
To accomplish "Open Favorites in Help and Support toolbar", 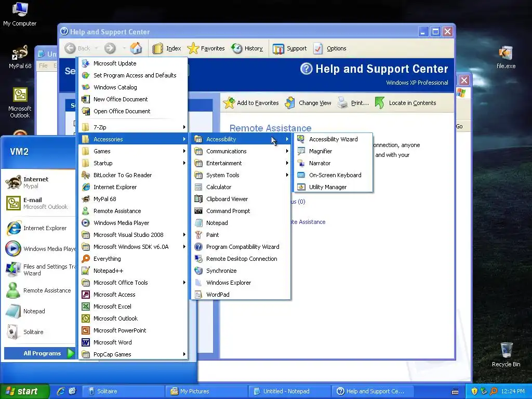I will tap(206, 48).
